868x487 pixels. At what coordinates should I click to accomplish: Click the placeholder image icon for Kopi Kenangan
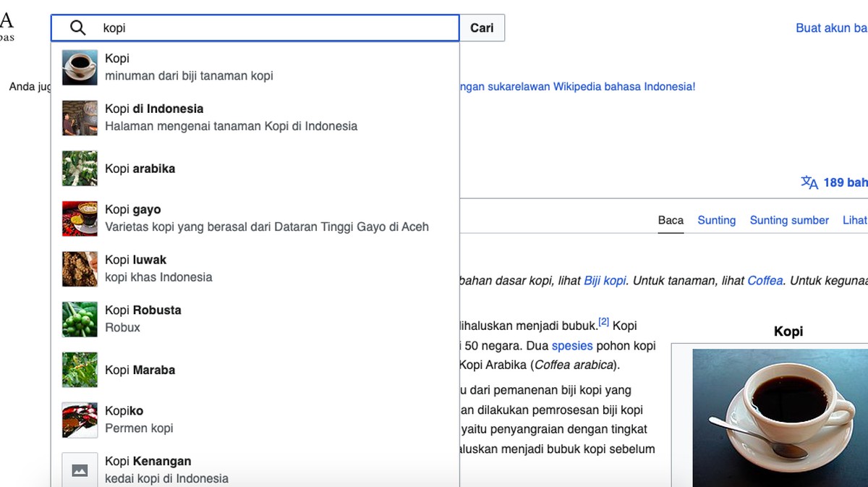click(80, 470)
